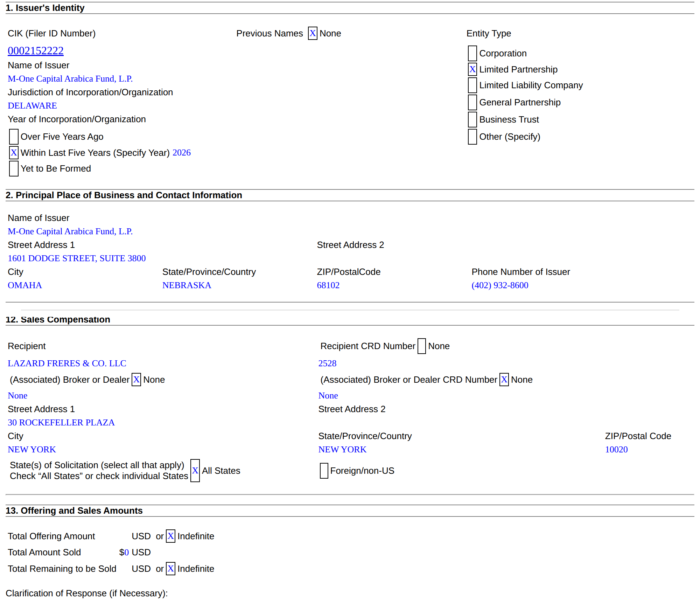Toggle Total Offering Amount Indefinite checkbox
The image size is (700, 604).
click(x=170, y=536)
